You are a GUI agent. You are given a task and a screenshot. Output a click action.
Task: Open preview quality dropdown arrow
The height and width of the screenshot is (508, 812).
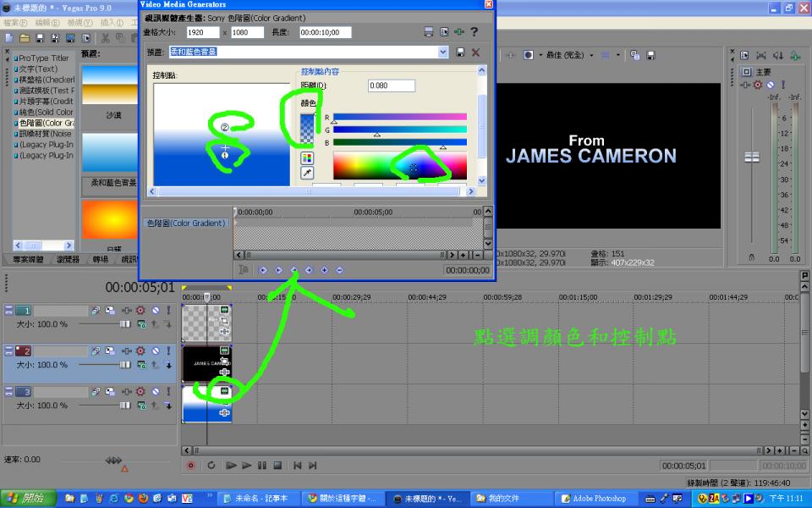pyautogui.click(x=591, y=56)
